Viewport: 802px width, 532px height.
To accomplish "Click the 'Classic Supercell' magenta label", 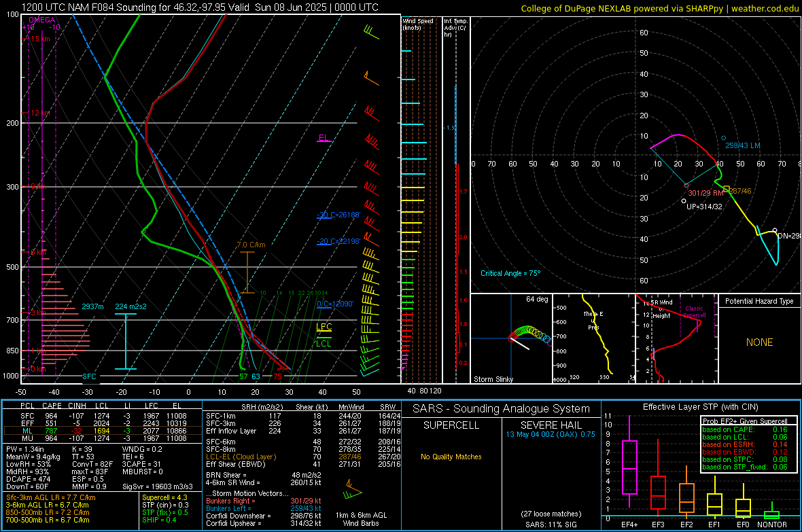I will coord(694,312).
